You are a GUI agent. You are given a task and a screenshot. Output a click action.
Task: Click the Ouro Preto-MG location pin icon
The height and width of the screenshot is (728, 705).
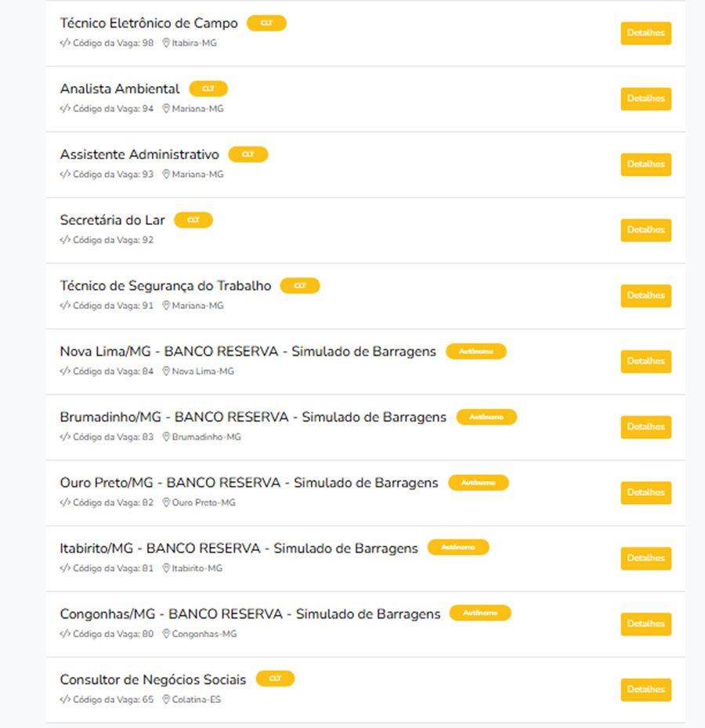click(x=166, y=503)
